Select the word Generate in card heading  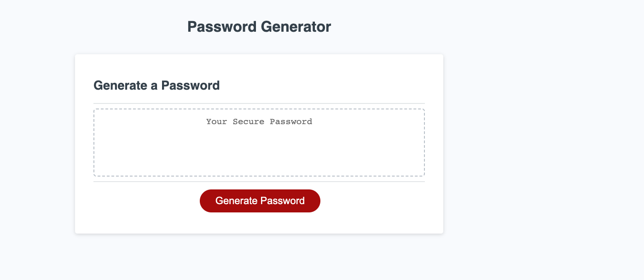point(120,86)
